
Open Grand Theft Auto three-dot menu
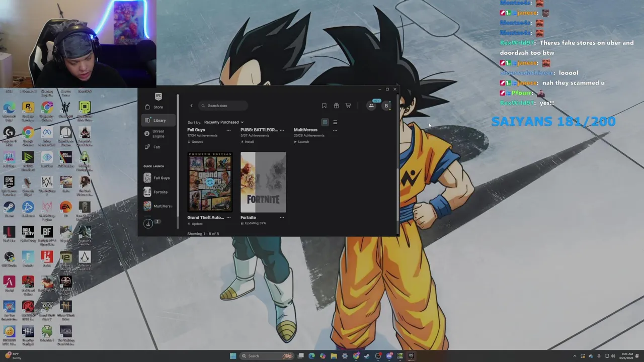228,218
